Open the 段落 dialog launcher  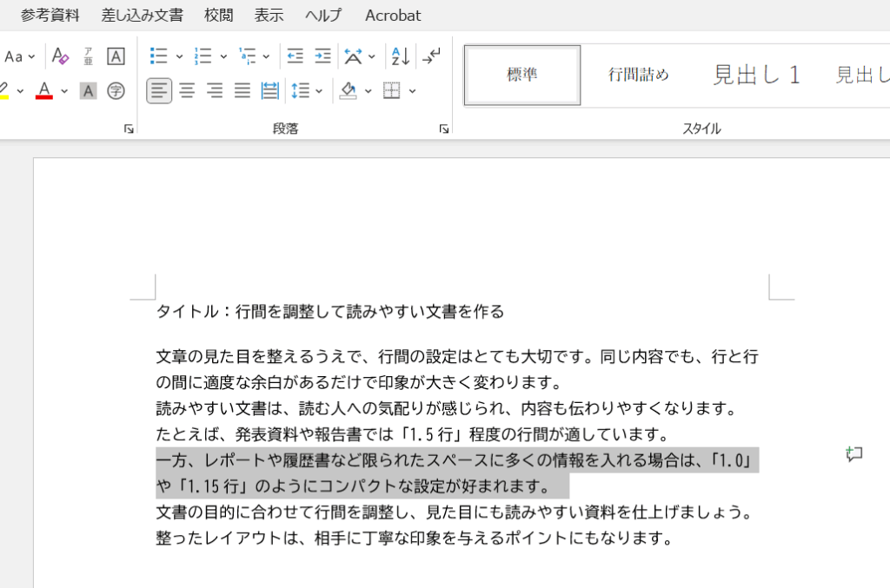click(x=444, y=129)
